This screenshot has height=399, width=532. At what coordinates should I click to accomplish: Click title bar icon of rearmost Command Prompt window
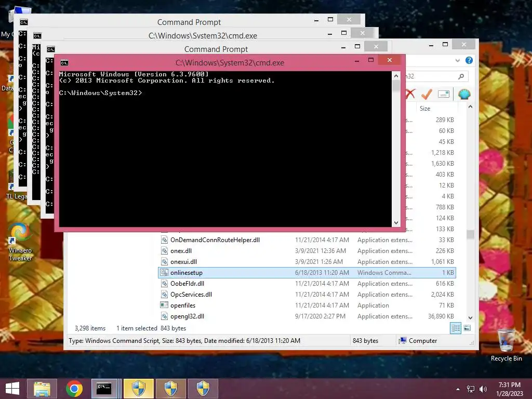coord(23,22)
